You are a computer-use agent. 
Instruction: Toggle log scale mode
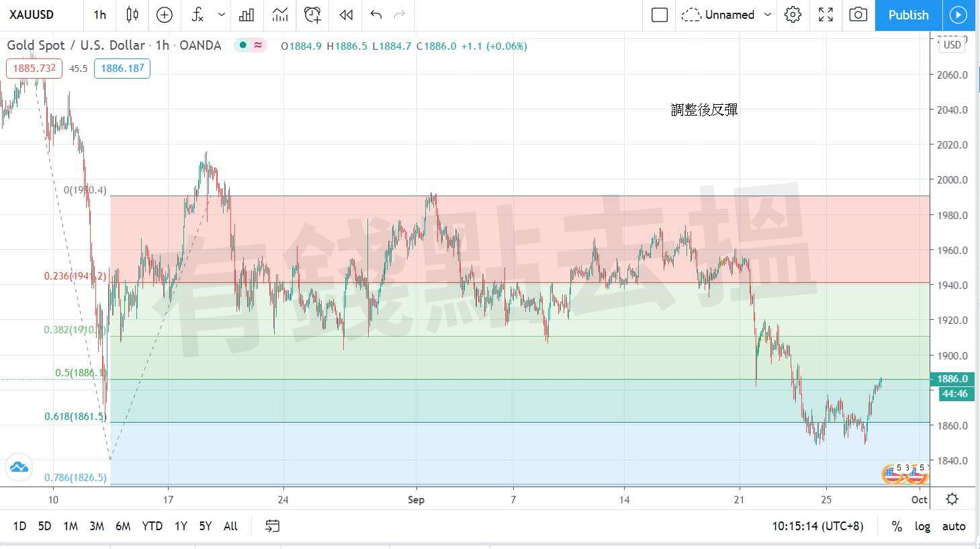(x=922, y=526)
